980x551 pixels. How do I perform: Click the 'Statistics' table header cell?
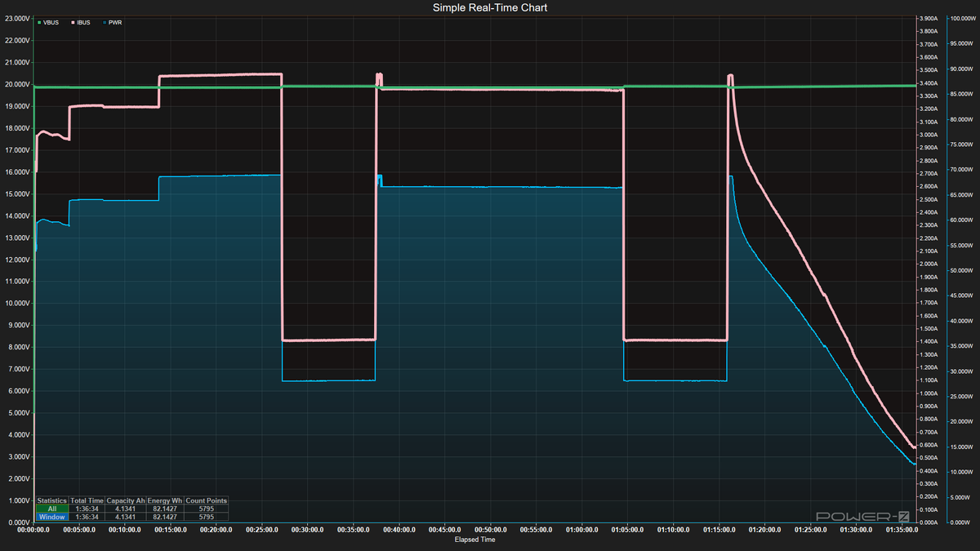pos(52,500)
